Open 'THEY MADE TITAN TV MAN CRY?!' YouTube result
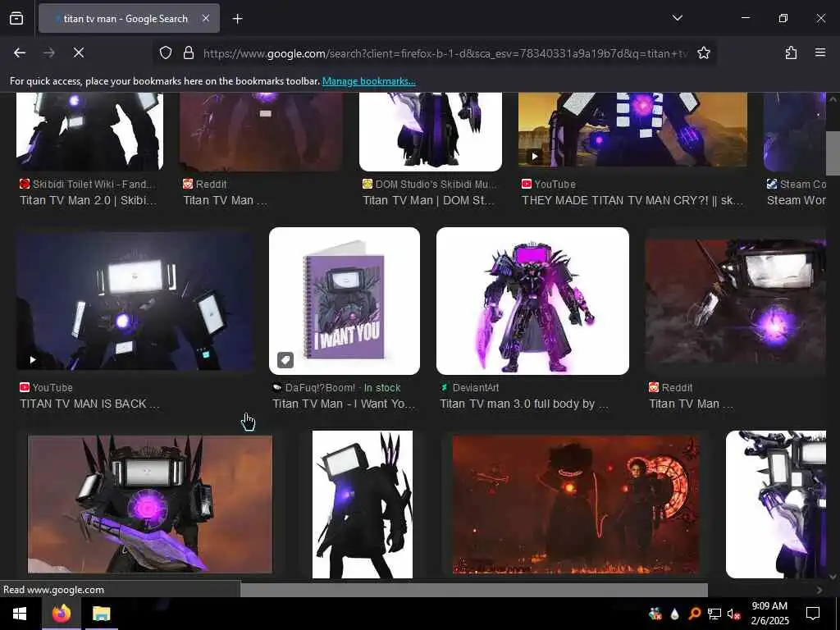This screenshot has height=630, width=840. 632,200
